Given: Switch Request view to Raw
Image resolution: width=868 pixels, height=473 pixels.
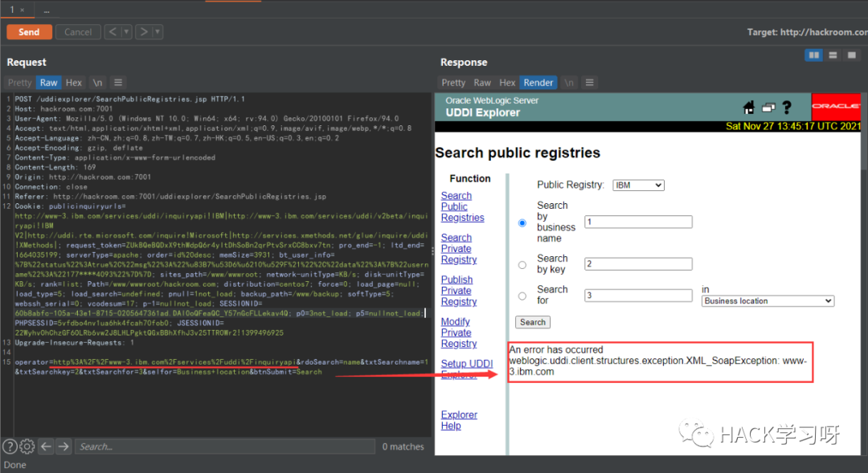Looking at the screenshot, I should click(49, 83).
